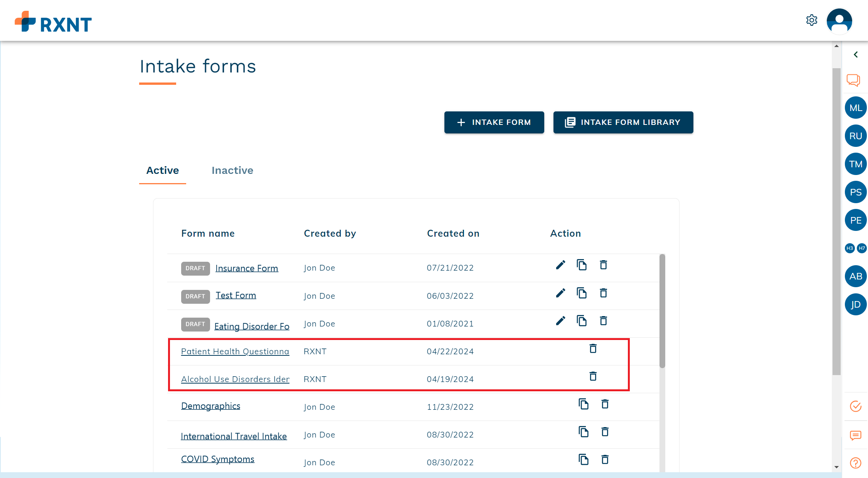The height and width of the screenshot is (478, 868).
Task: Delete the COVID Symptoms form
Action: 605,459
